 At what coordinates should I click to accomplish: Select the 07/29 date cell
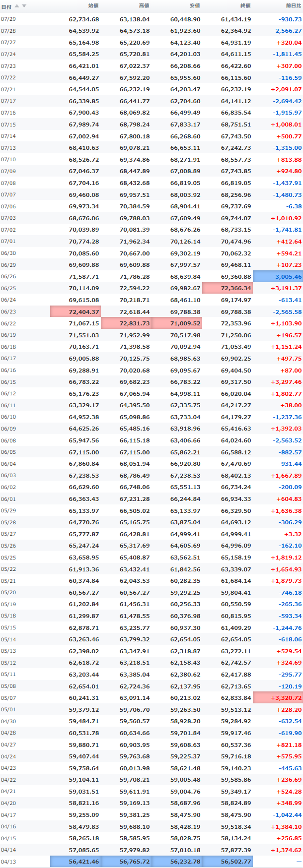pos(8,19)
